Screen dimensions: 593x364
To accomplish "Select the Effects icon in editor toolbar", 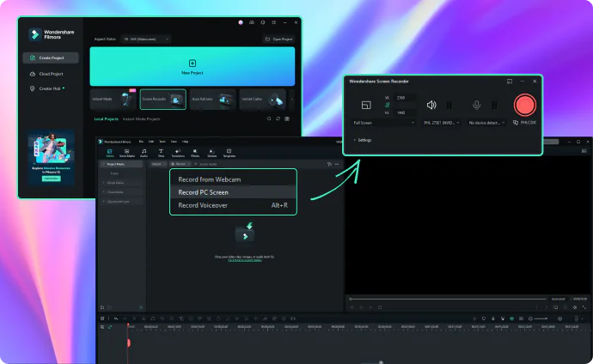I will [x=195, y=153].
